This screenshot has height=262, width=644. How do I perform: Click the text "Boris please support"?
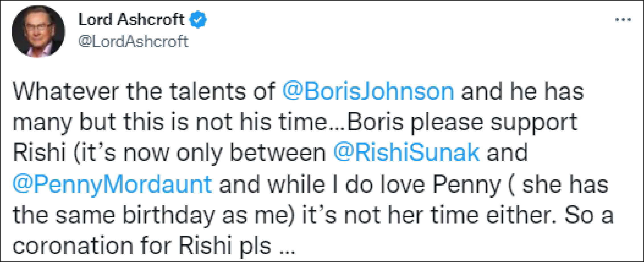[462, 122]
